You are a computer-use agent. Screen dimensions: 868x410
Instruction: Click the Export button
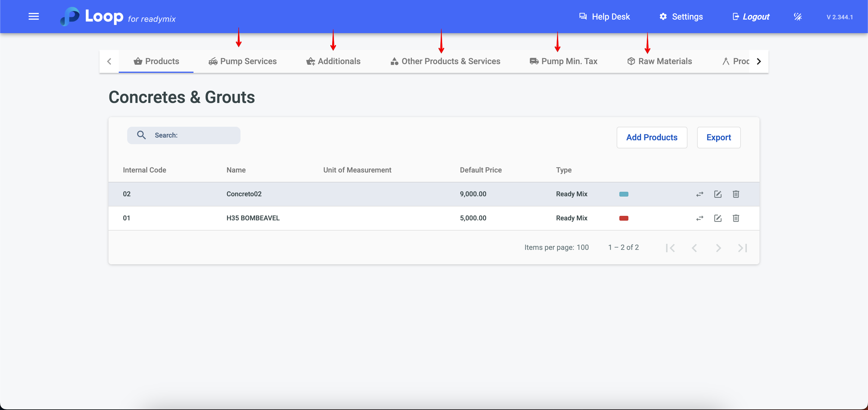coord(719,137)
